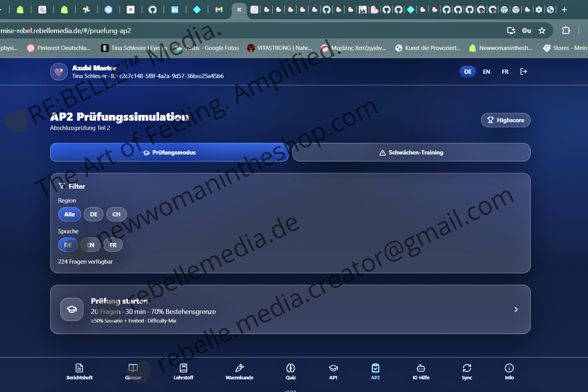Open the browser extensions puzzle menu
This screenshot has width=588, height=392.
(566, 31)
